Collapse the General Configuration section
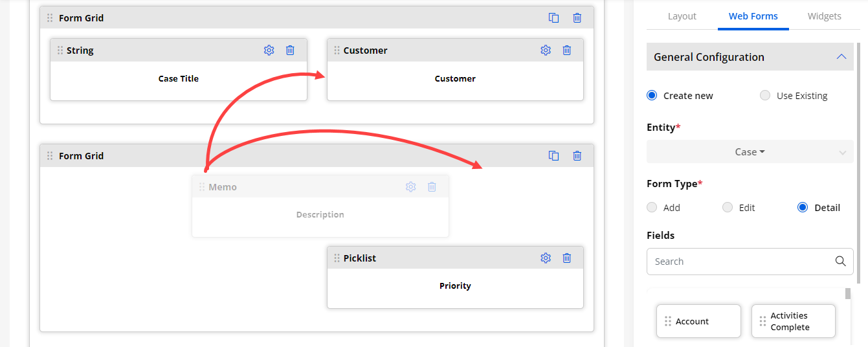The height and width of the screenshot is (347, 868). tap(841, 57)
